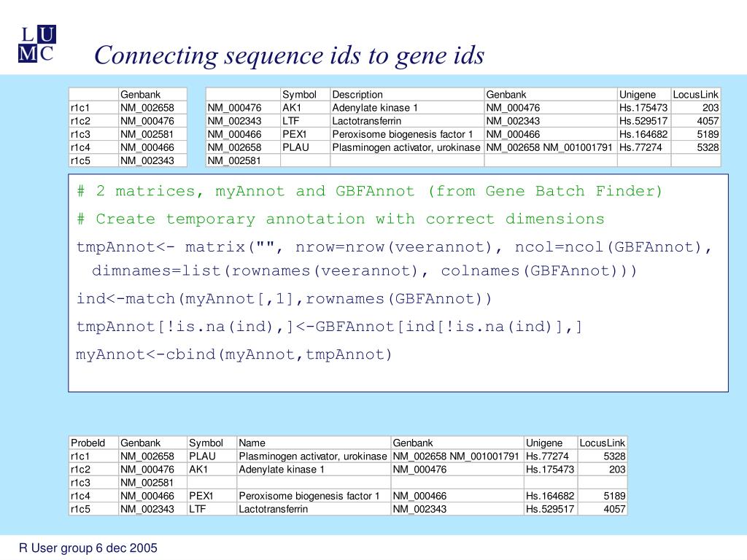Click the 'myAnnot<-cbind(myAnnot,tmpAnnot)' code line

pyautogui.click(x=234, y=354)
